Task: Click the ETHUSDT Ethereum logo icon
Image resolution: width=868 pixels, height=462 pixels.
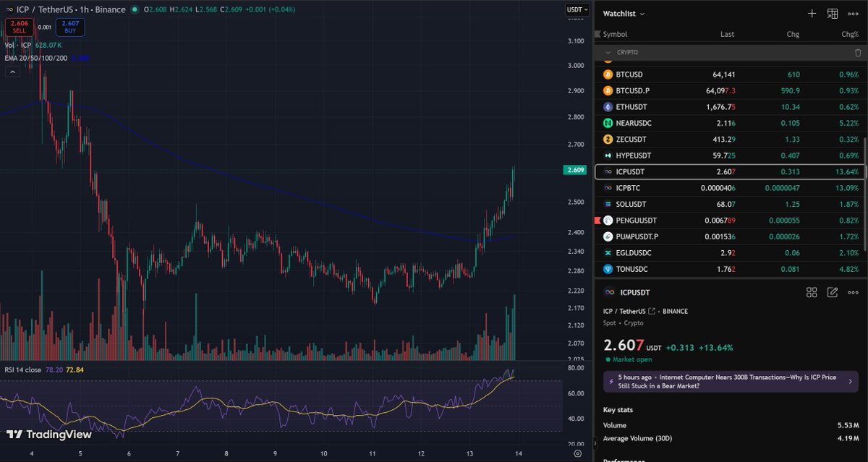Action: [608, 107]
